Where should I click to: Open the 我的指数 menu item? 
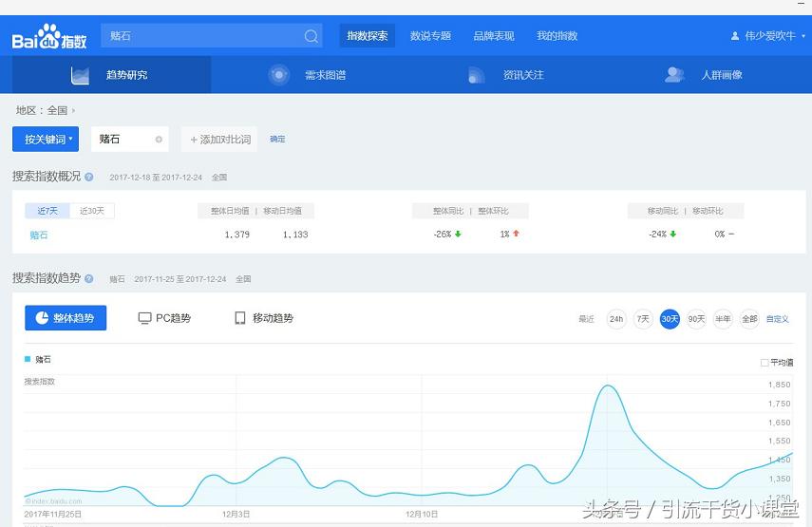557,36
